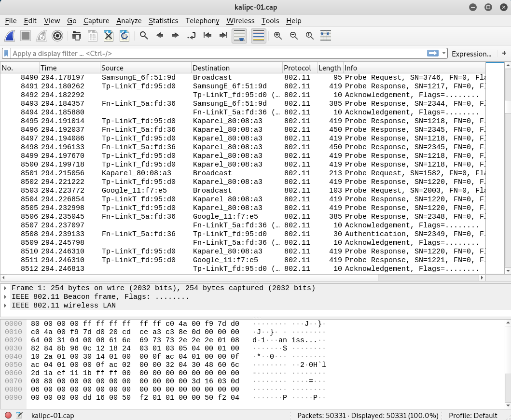511x420 pixels.
Task: Jump to the last packet icon
Action: (x=223, y=36)
